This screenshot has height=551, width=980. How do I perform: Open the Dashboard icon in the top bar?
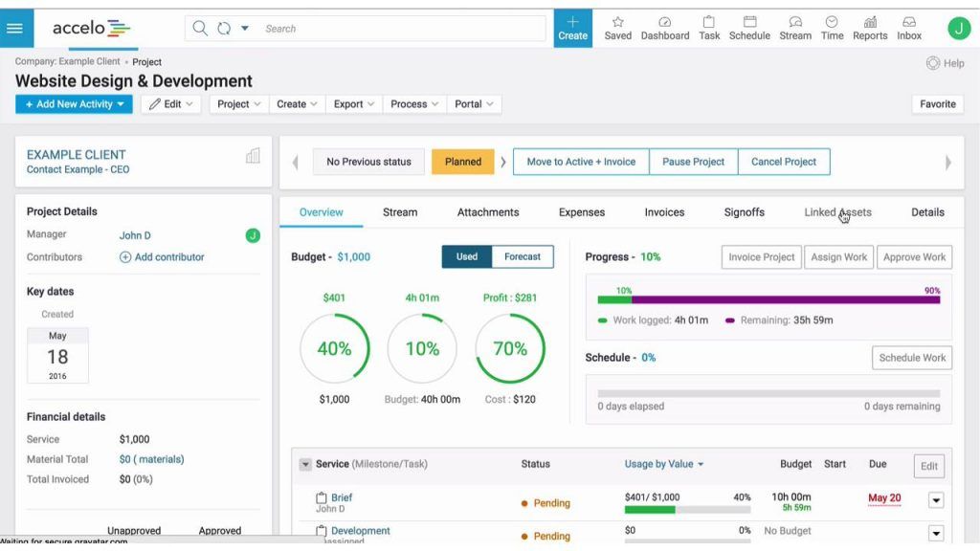pos(664,28)
